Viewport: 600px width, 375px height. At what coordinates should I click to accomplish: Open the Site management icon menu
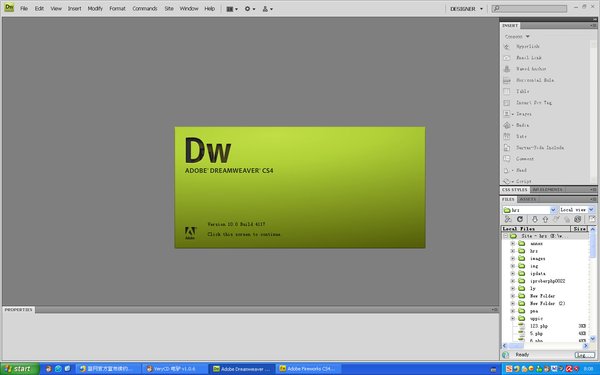coord(267,9)
